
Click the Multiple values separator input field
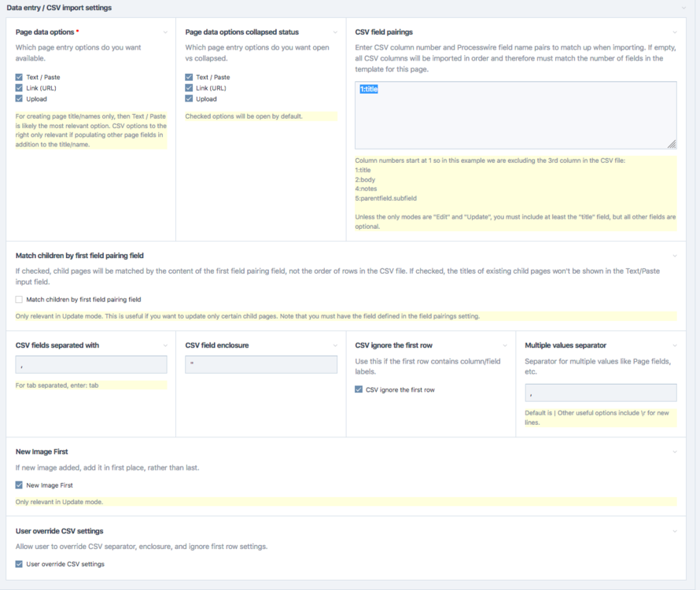pos(601,393)
